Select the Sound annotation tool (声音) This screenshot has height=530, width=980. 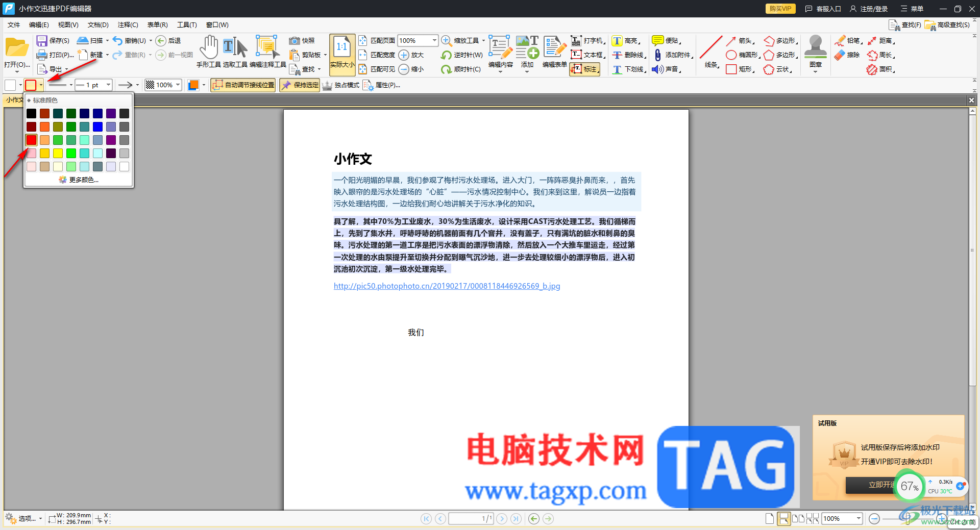click(x=667, y=69)
